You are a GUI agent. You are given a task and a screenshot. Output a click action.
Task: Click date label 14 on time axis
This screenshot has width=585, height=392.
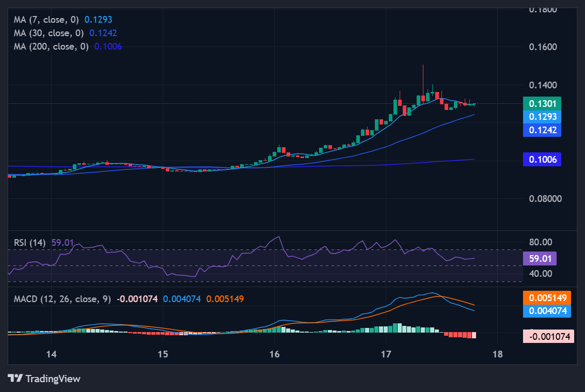tap(51, 354)
